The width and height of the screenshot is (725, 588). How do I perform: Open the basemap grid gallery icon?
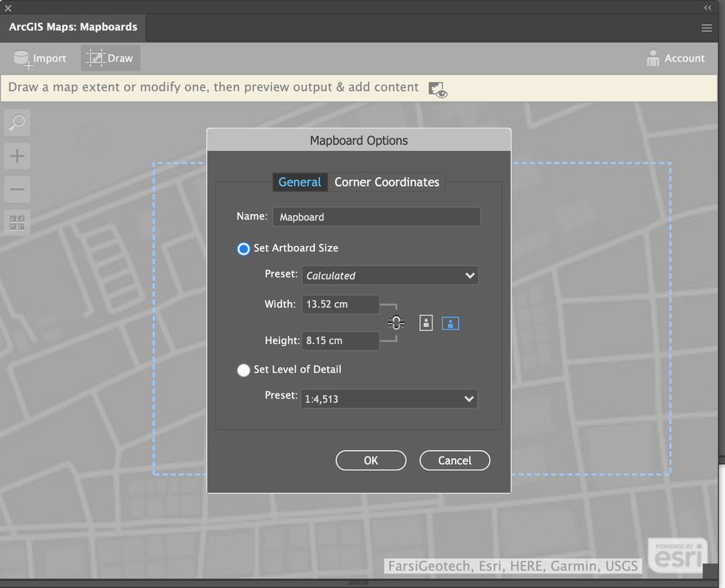coord(17,223)
